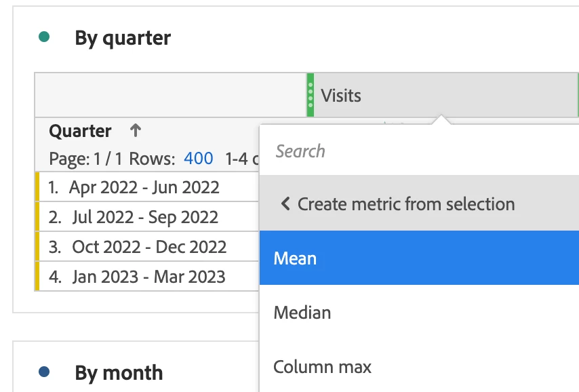Select the Jul 2022 - Sep 2022 row
Image resolution: width=579 pixels, height=392 pixels.
tap(148, 217)
